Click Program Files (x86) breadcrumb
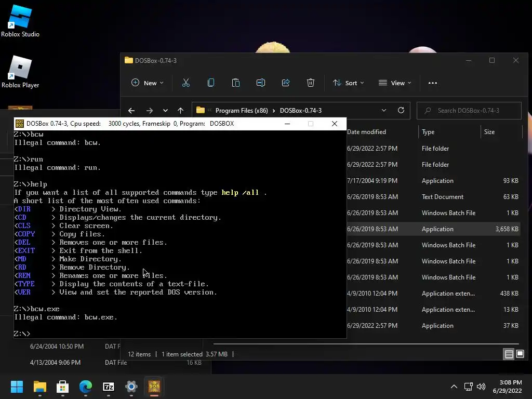This screenshot has height=399, width=532. click(x=242, y=111)
